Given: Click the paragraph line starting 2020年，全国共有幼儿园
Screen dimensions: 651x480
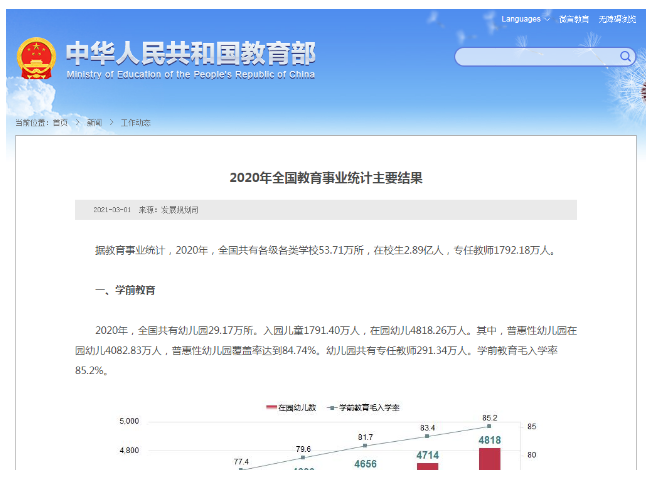Looking at the screenshot, I should 336,331.
